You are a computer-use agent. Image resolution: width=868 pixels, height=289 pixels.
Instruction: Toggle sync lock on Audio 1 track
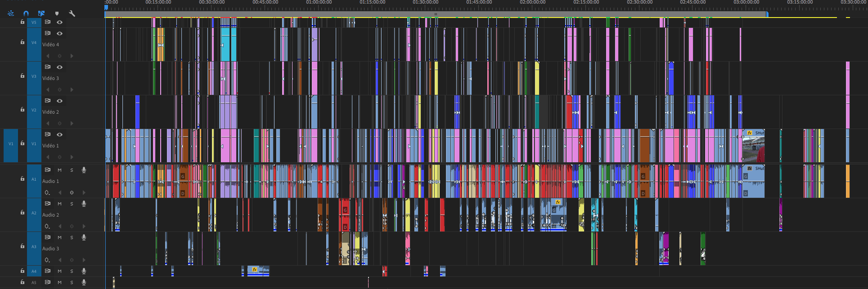click(x=47, y=170)
